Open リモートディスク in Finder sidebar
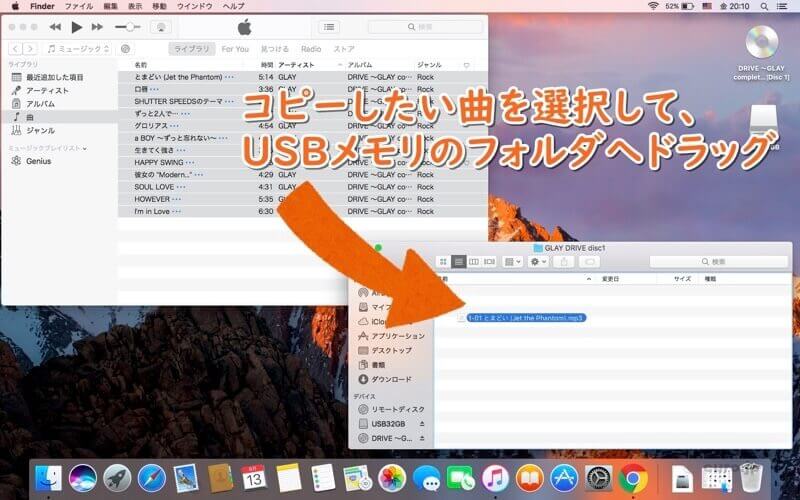800x500 pixels. tap(392, 409)
